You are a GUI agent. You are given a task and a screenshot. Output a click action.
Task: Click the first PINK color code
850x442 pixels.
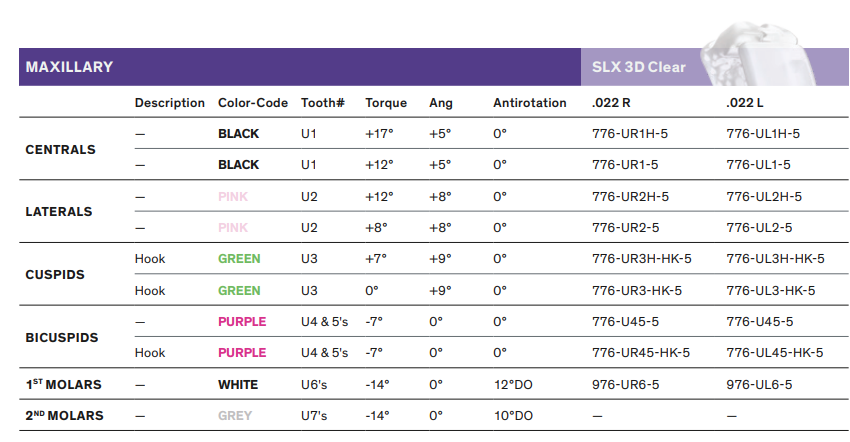point(233,196)
